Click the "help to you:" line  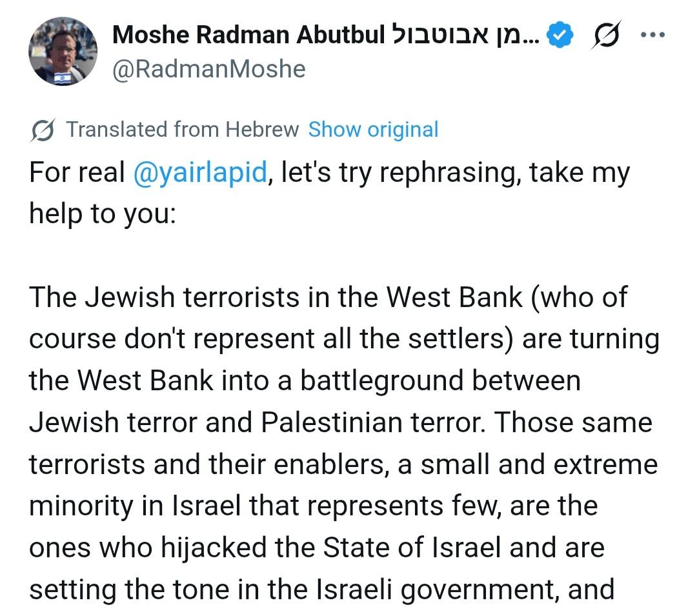pyautogui.click(x=102, y=215)
